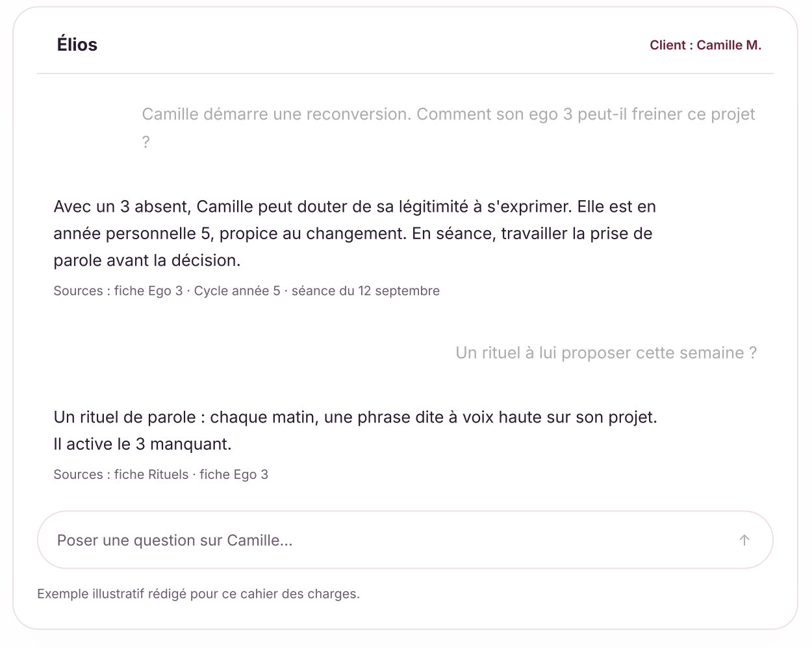The width and height of the screenshot is (812, 648).
Task: Click the send arrow icon
Action: point(744,540)
